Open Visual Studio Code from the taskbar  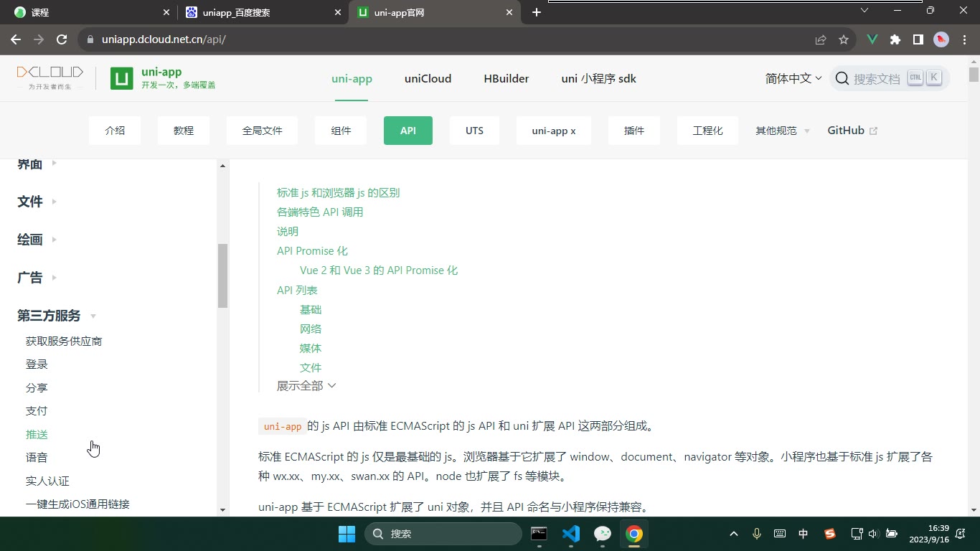[571, 534]
